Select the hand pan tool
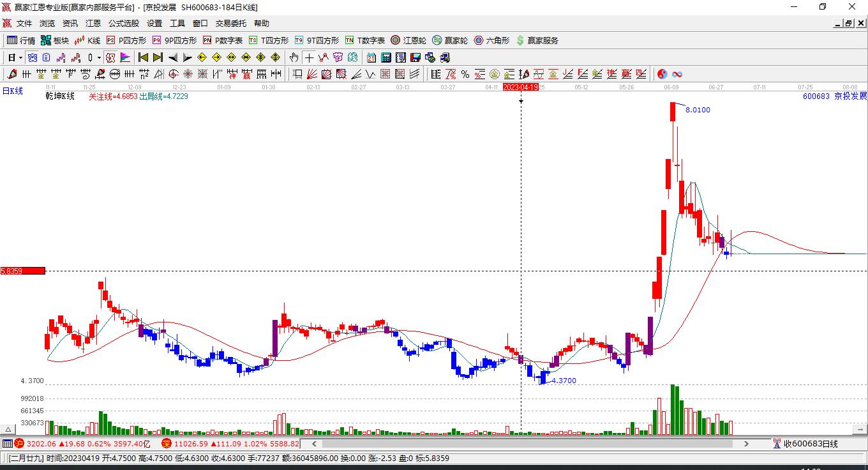The image size is (868, 470). pyautogui.click(x=294, y=57)
